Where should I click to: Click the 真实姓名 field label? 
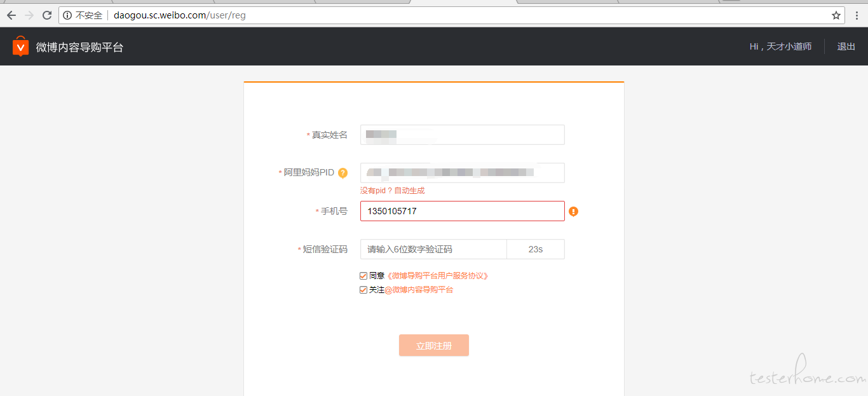[x=329, y=135]
